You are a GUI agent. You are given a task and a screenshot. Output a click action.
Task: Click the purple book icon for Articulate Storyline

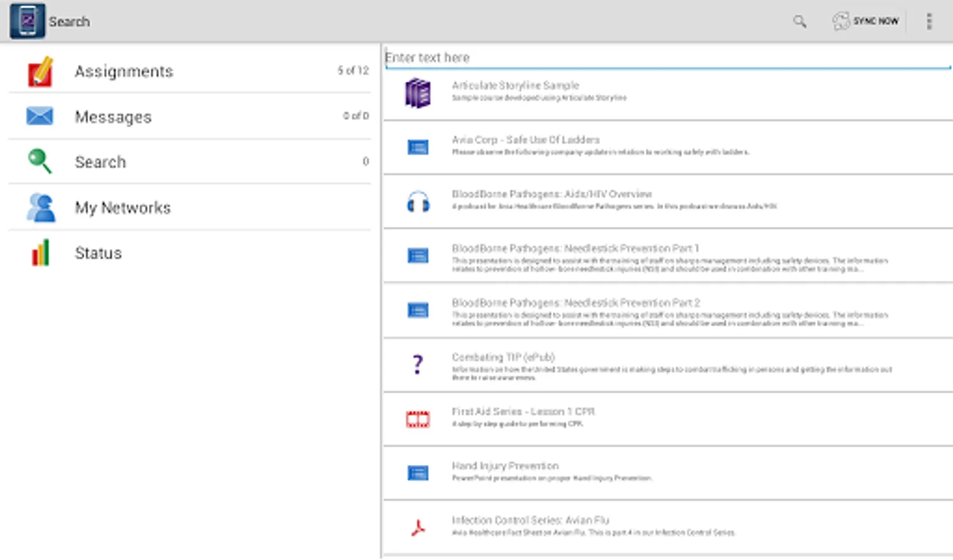(x=418, y=93)
